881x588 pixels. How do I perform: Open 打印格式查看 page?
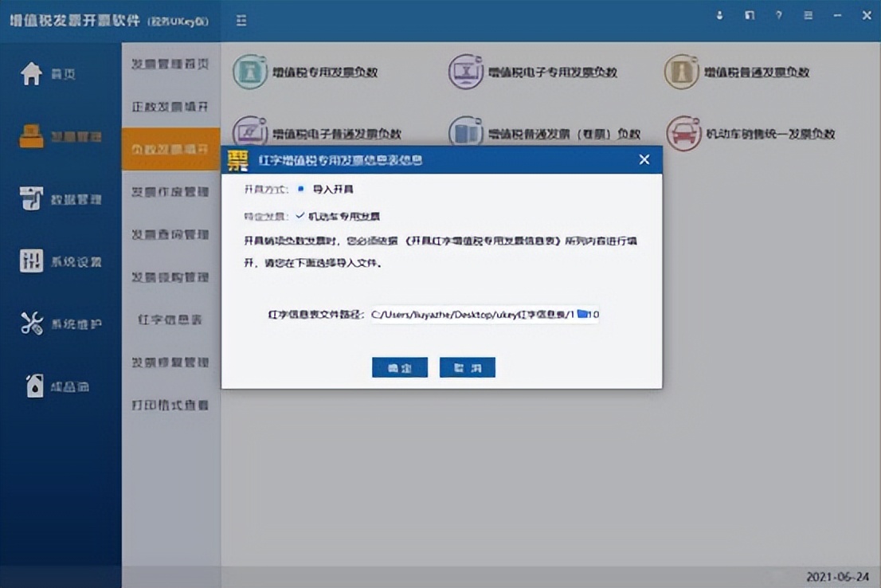click(x=170, y=405)
